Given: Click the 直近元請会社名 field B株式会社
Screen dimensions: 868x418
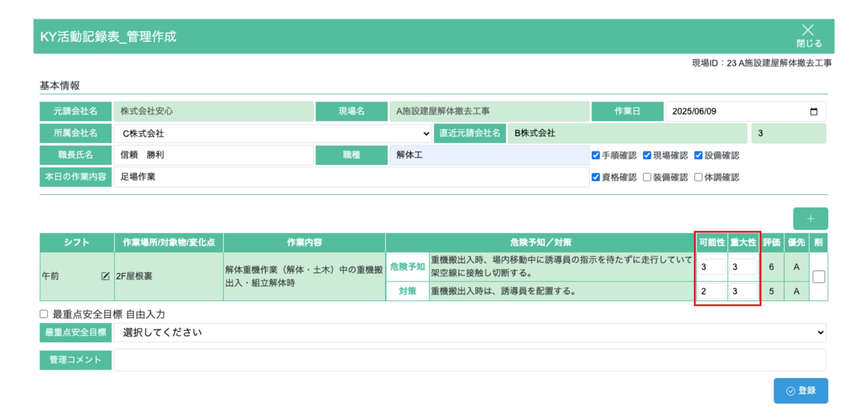Looking at the screenshot, I should point(627,133).
